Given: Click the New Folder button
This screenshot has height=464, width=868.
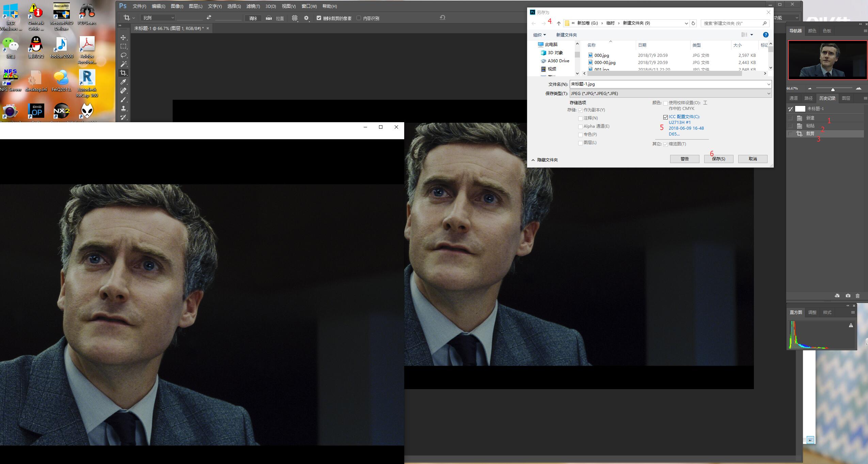Looking at the screenshot, I should point(566,35).
